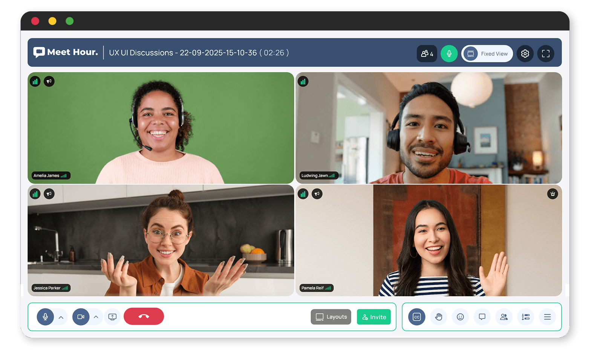Raise hand using the hand icon
Screen dimensions: 603x364
pos(438,317)
